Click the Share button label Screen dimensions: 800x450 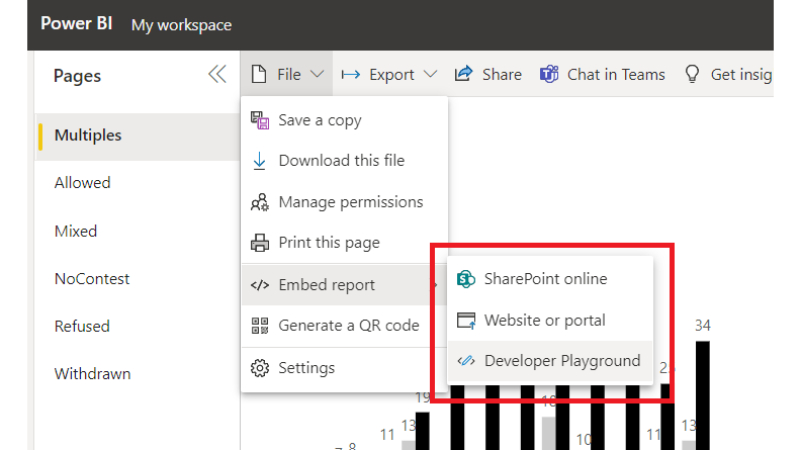tap(502, 75)
